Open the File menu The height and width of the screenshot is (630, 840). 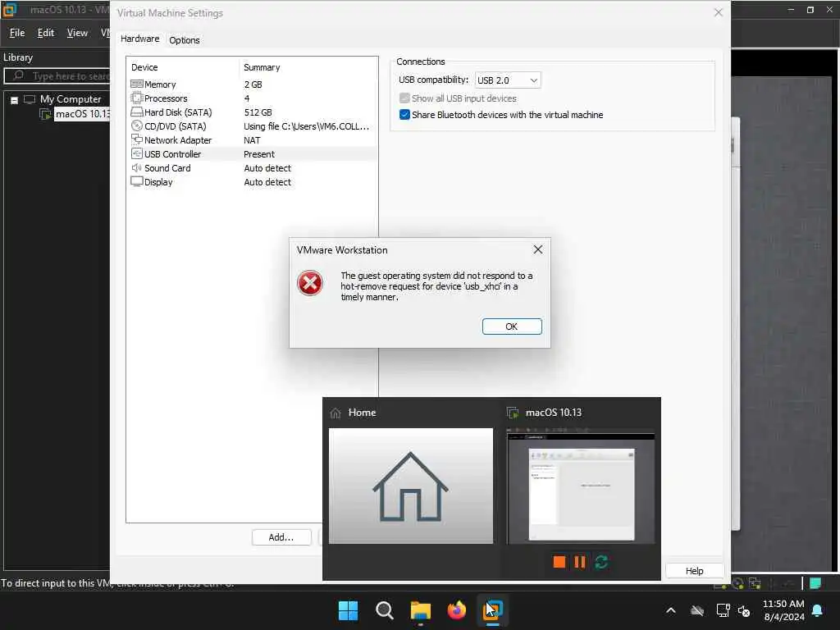tap(17, 33)
